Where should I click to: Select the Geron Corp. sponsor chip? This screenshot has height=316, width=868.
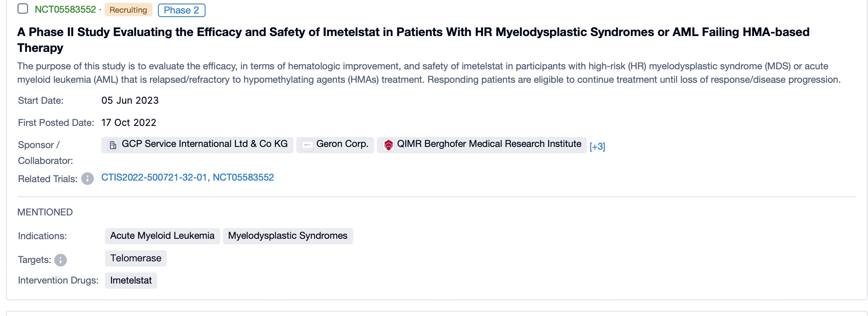[x=342, y=144]
